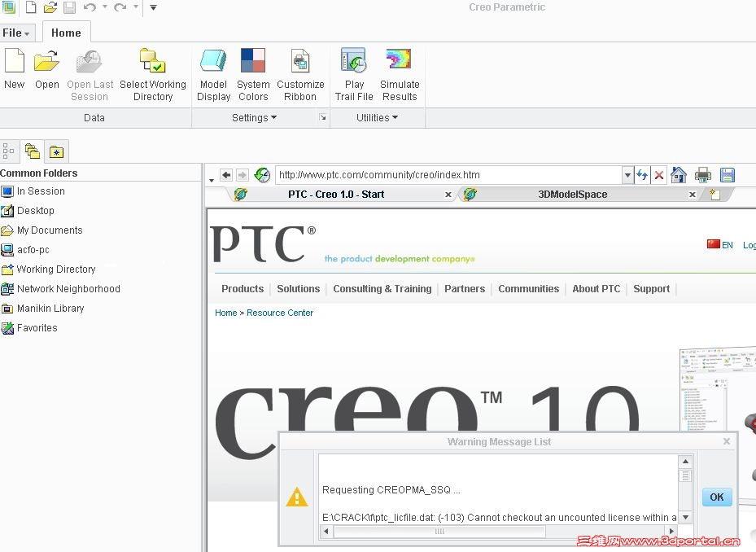Open Solutions menu on PTC page
756x552 pixels.
point(299,288)
